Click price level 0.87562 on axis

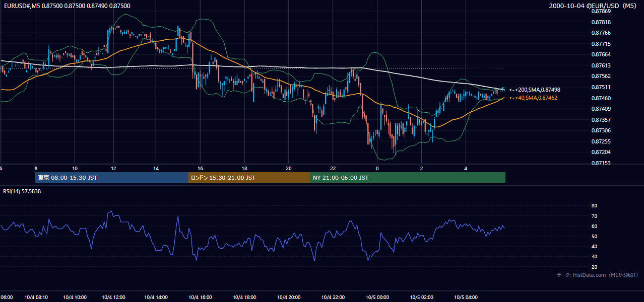click(601, 77)
